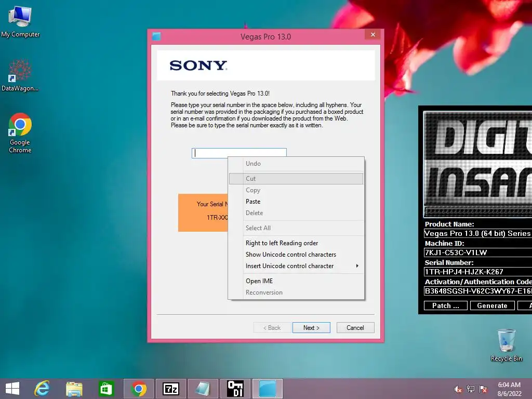Viewport: 532px width, 399px height.
Task: Click the SONY logo banner
Action: [266, 65]
